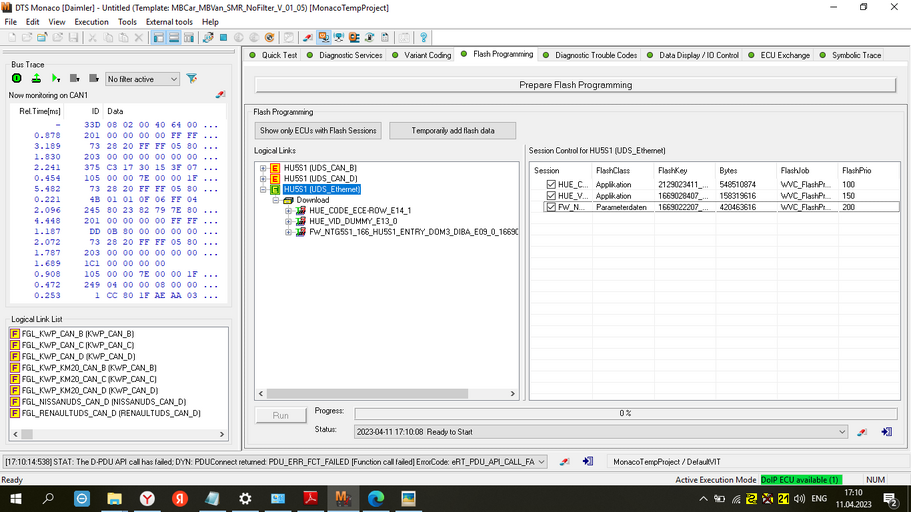Viewport: 911px width, 512px height.
Task: Open the External tools menu
Action: [169, 22]
